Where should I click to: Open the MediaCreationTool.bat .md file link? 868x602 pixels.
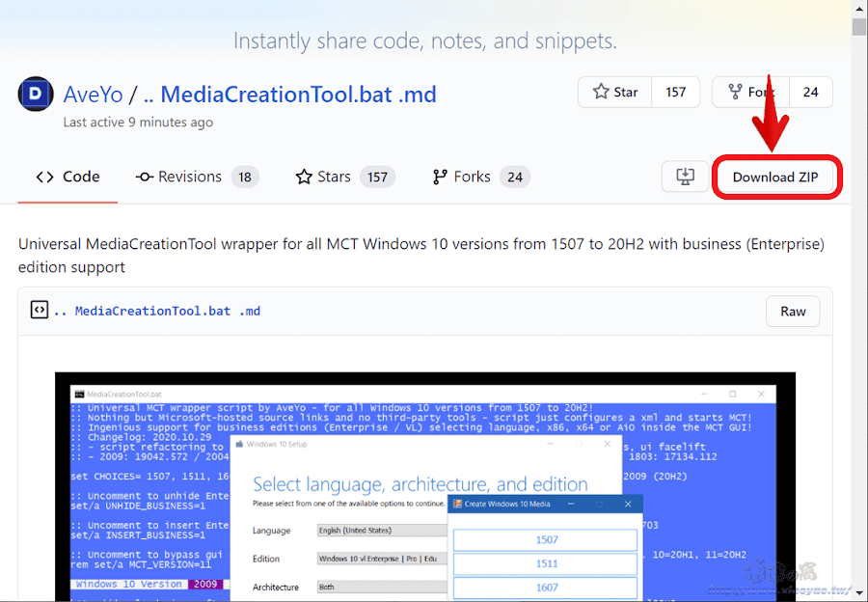coord(156,312)
